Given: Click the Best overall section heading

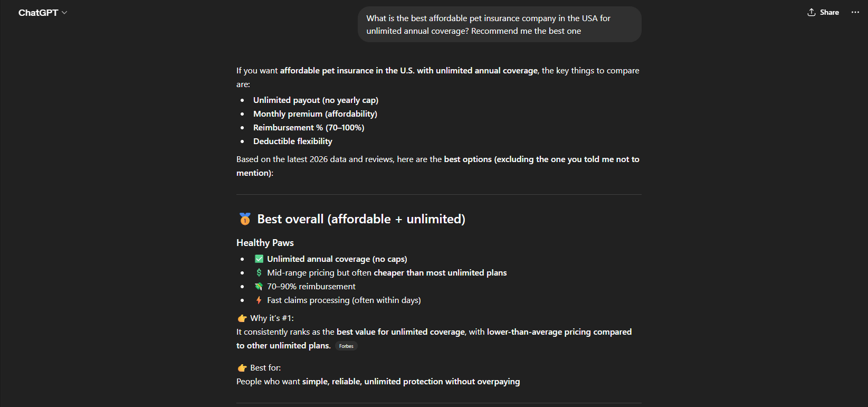Looking at the screenshot, I should tap(360, 219).
